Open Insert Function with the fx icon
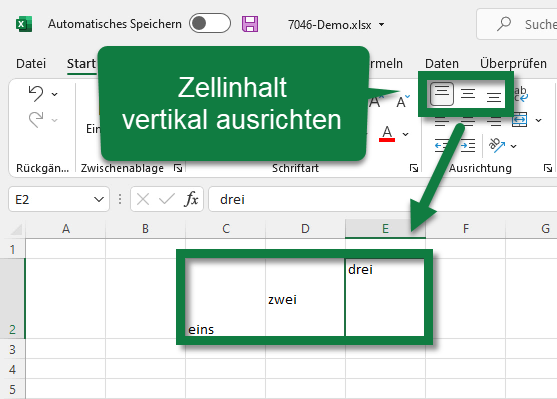Screen dimensions: 557x399 pos(191,199)
